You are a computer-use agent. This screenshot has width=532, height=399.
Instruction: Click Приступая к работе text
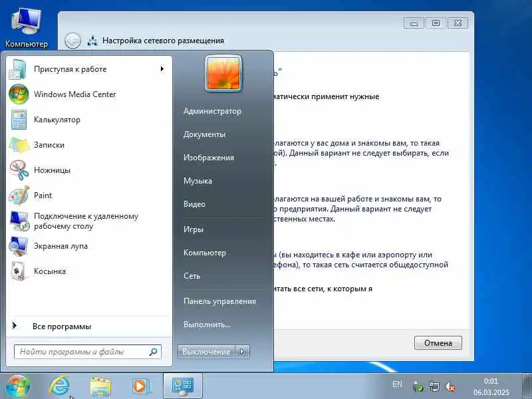(70, 69)
